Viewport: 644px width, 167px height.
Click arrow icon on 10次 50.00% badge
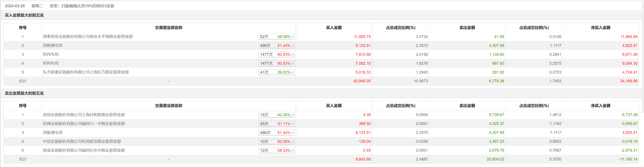(293, 141)
